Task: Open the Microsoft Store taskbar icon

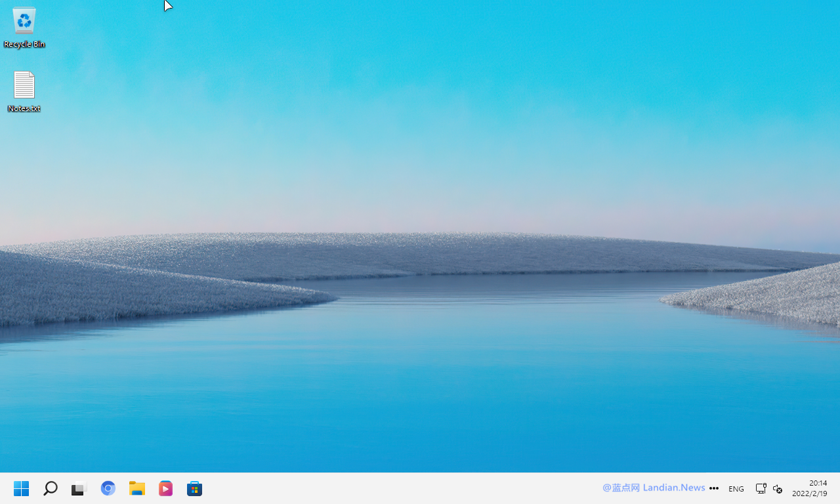Action: pyautogui.click(x=195, y=488)
